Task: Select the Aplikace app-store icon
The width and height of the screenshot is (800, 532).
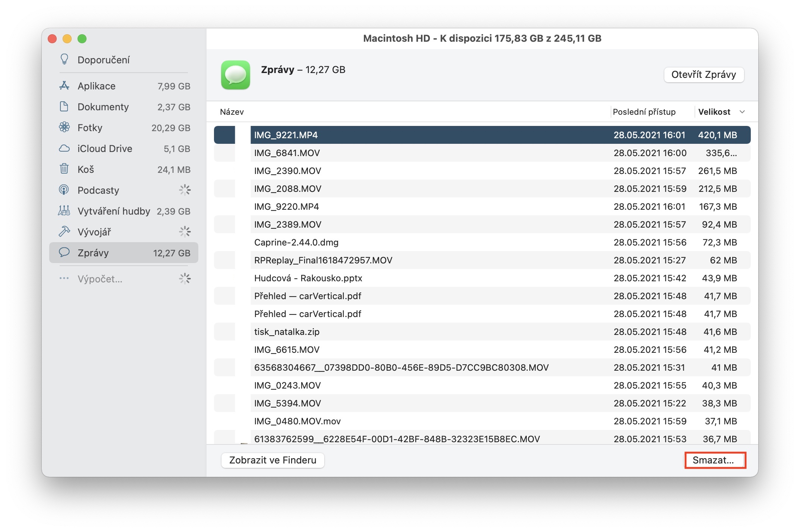Action: click(64, 86)
